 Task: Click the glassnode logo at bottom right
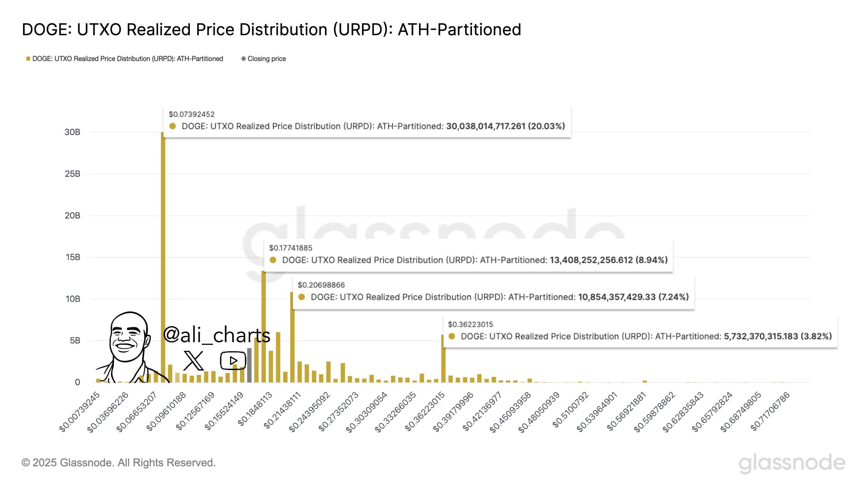point(792,463)
